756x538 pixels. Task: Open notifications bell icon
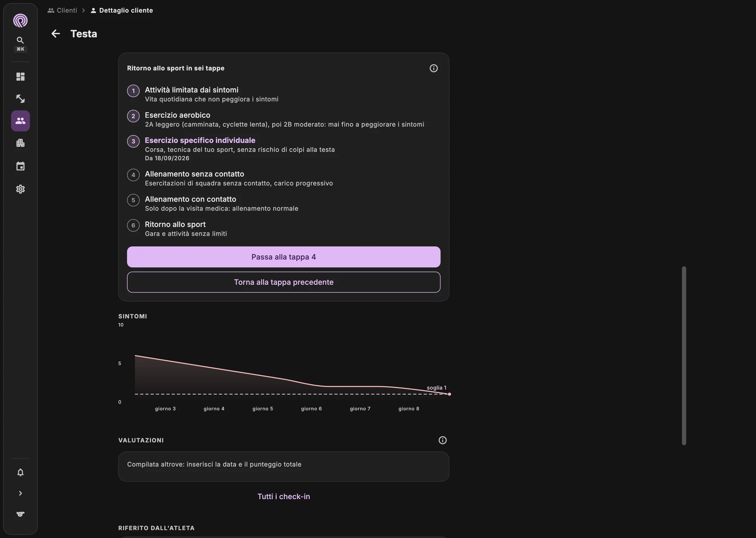point(20,473)
